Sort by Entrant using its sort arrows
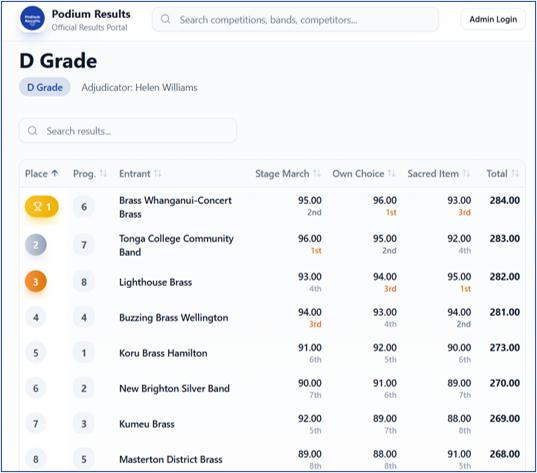537x473 pixels. click(158, 174)
